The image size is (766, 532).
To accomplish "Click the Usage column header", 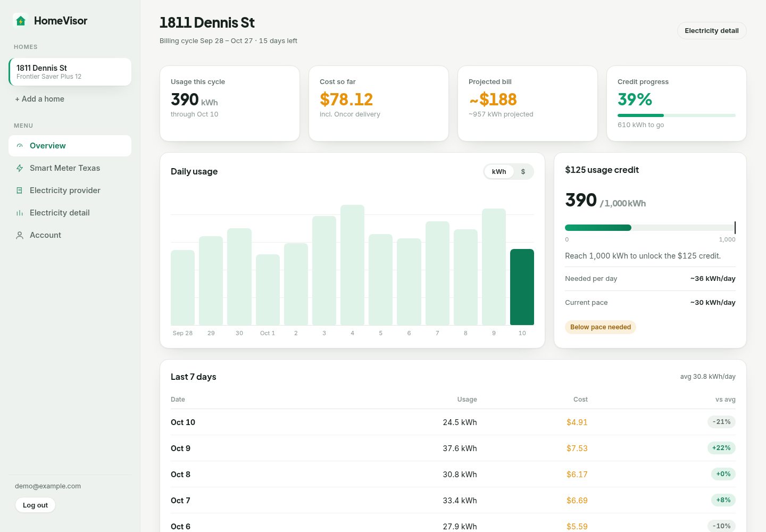I will [467, 400].
